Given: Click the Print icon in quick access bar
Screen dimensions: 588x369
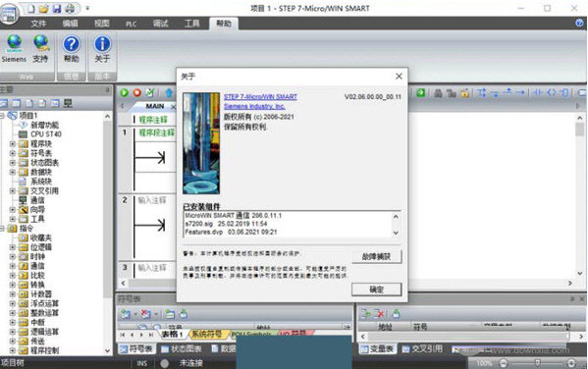Looking at the screenshot, I should pos(70,8).
